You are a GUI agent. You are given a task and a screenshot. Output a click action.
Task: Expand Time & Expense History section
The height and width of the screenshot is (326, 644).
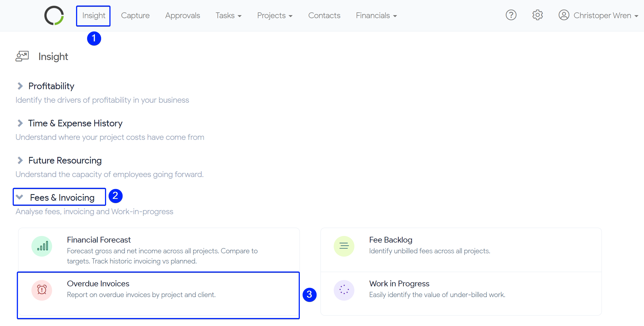(x=20, y=123)
